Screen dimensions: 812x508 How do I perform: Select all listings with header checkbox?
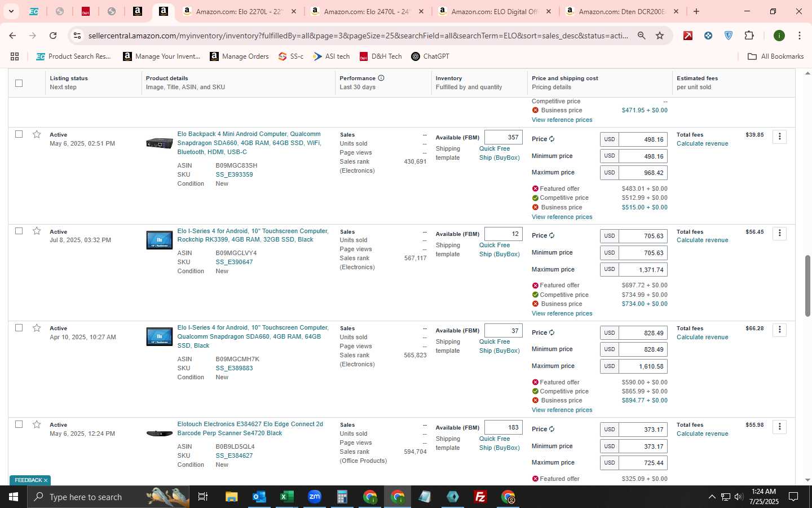pyautogui.click(x=19, y=83)
